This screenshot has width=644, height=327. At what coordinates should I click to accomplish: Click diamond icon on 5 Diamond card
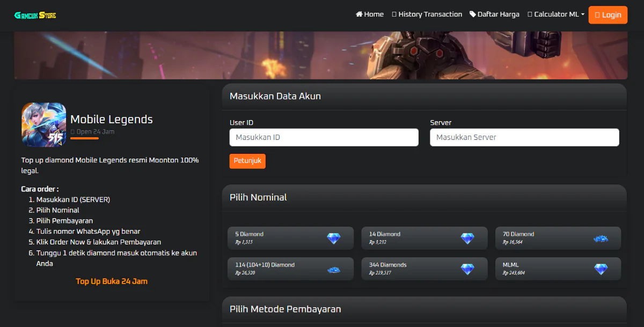334,239
